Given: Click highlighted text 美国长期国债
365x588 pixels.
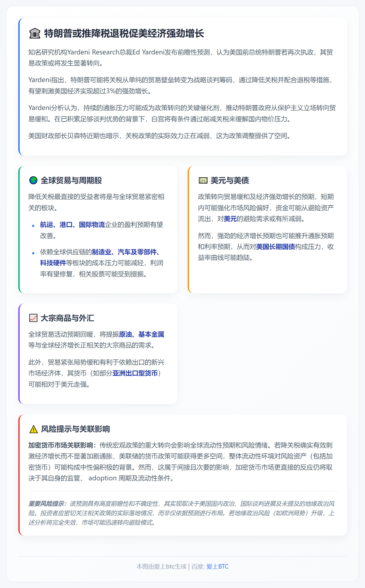Looking at the screenshot, I should (276, 247).
